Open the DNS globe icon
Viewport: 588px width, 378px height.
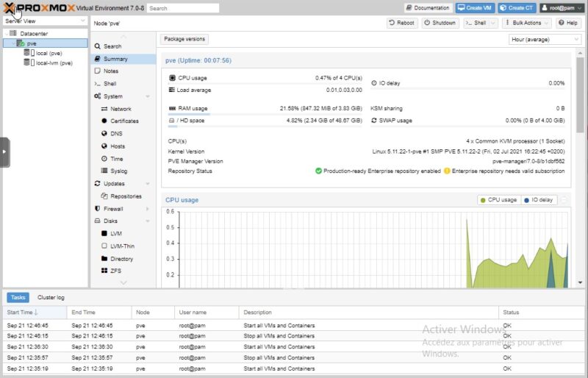pyautogui.click(x=104, y=134)
